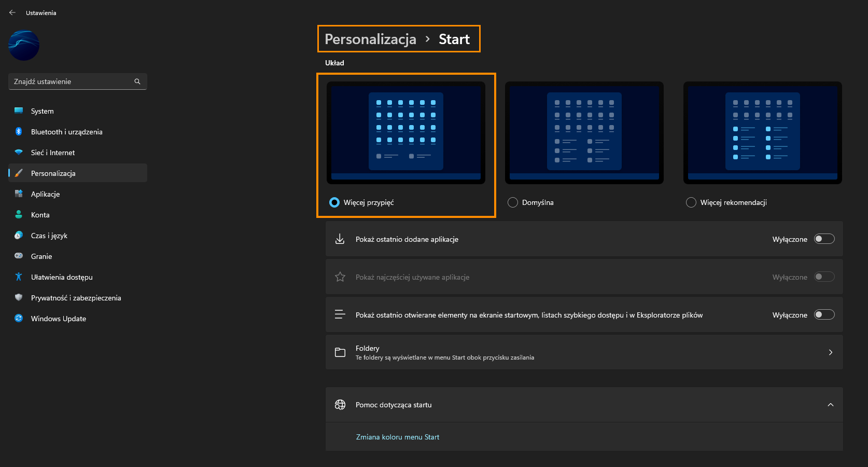Click the Start breadcrumb heading
Image resolution: width=868 pixels, height=467 pixels.
click(454, 39)
